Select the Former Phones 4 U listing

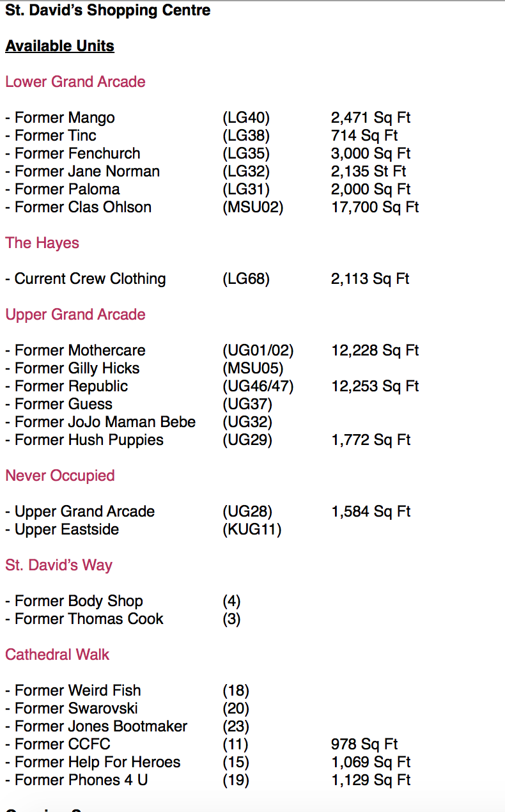pyautogui.click(x=81, y=780)
